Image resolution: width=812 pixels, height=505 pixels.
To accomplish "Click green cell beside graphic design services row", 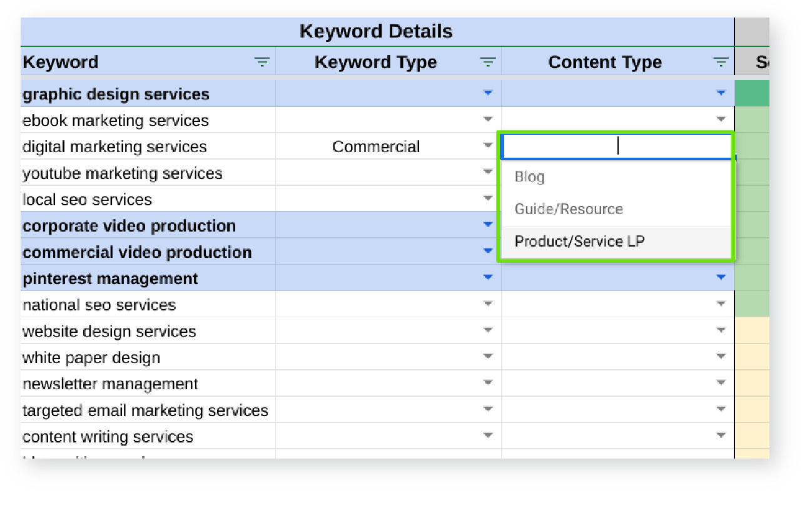I will click(752, 94).
